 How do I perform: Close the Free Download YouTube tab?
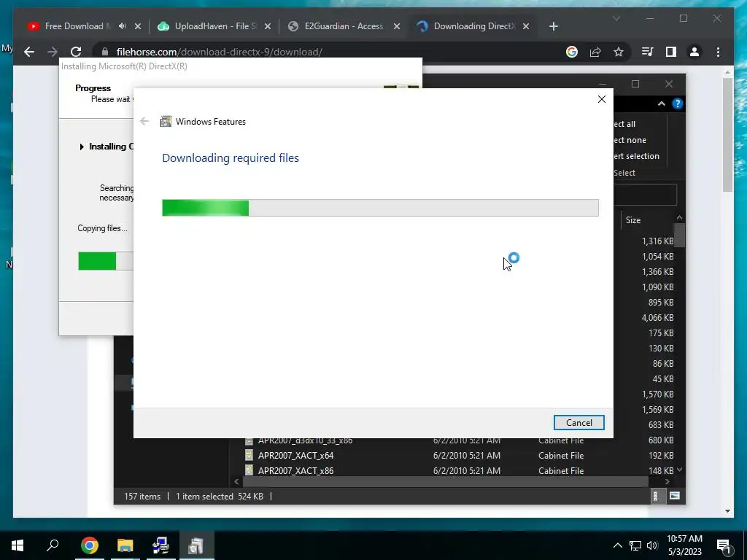point(138,26)
